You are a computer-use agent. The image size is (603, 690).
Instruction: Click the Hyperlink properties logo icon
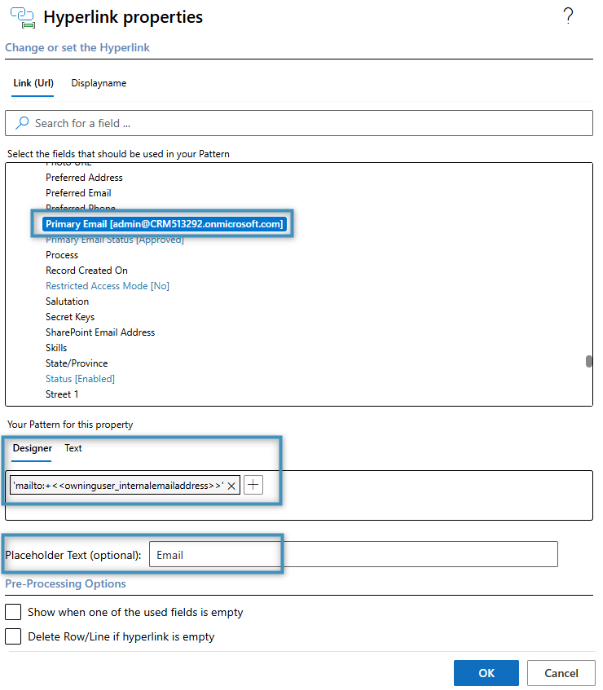pyautogui.click(x=19, y=18)
